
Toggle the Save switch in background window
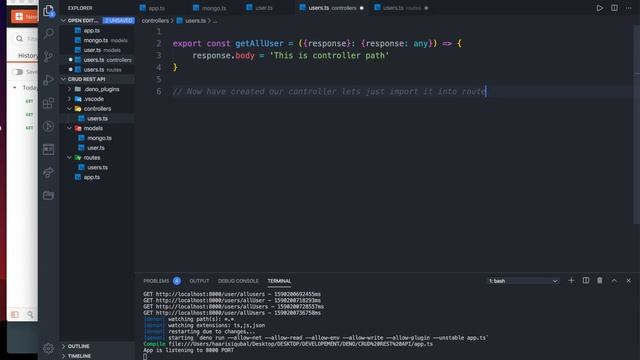click(18, 72)
